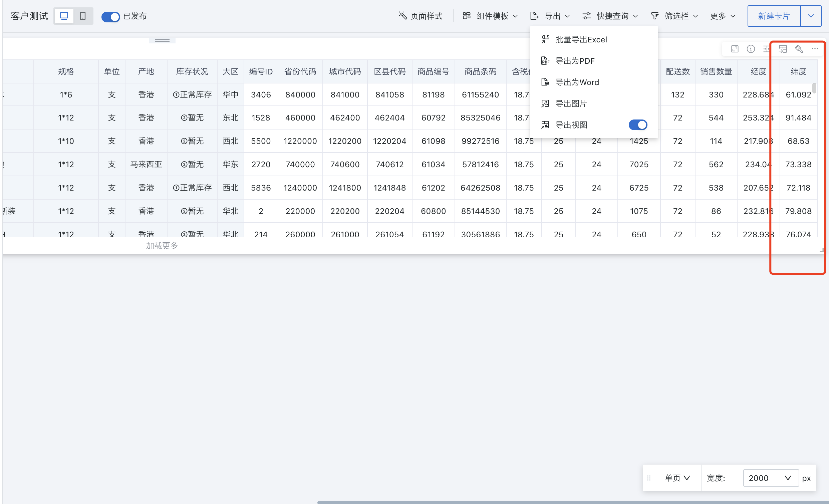Viewport: 829px width, 504px height.
Task: Click the 纬度 column header
Action: [798, 71]
